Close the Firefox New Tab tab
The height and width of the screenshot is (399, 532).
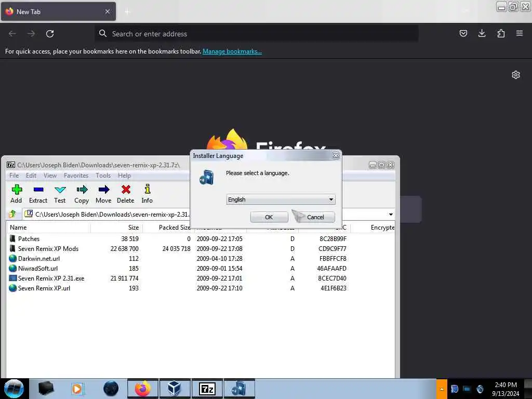[108, 11]
